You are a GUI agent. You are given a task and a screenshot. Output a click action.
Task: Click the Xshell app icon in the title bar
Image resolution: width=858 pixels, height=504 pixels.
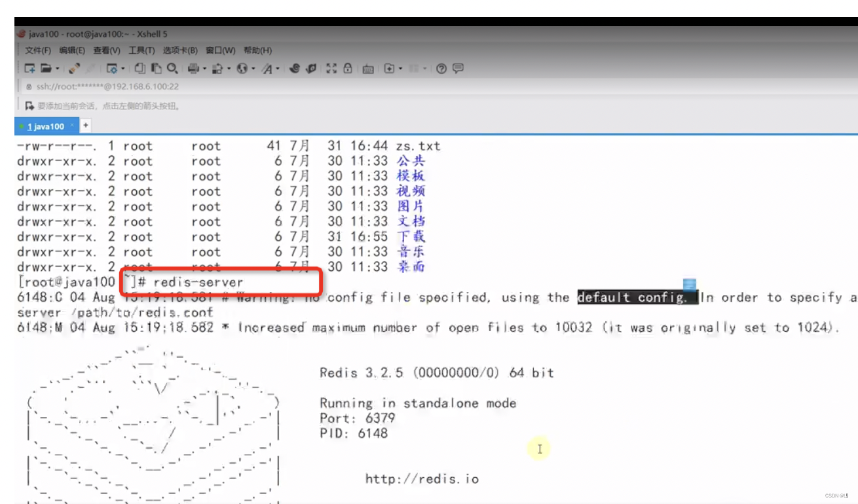coord(21,34)
